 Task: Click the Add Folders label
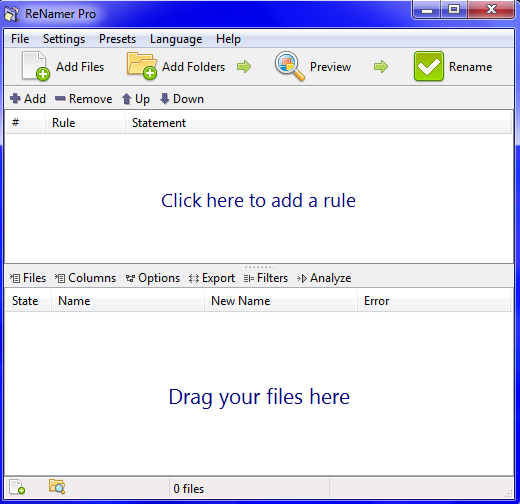193,67
